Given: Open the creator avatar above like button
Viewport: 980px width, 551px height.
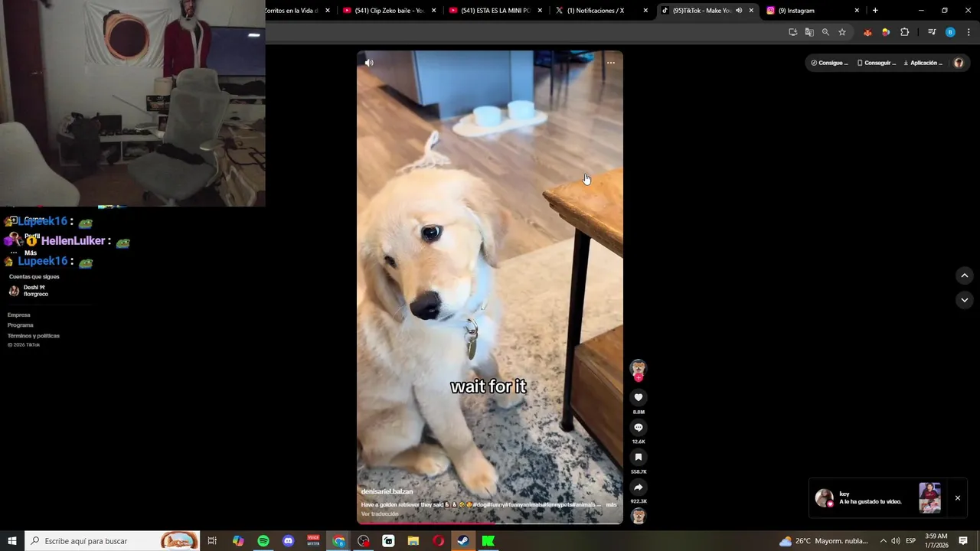Looking at the screenshot, I should 638,368.
